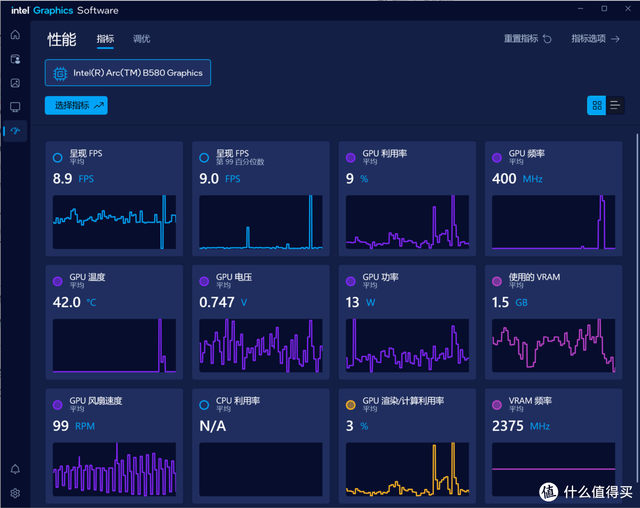Toggle the GPU 功率 metric circle

tap(351, 281)
